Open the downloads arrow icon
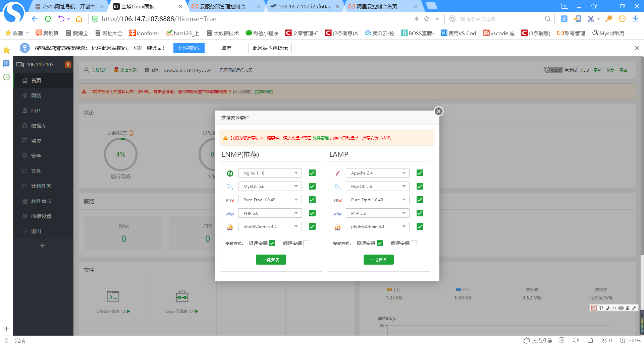Image resolution: width=644 pixels, height=345 pixels. [x=636, y=19]
